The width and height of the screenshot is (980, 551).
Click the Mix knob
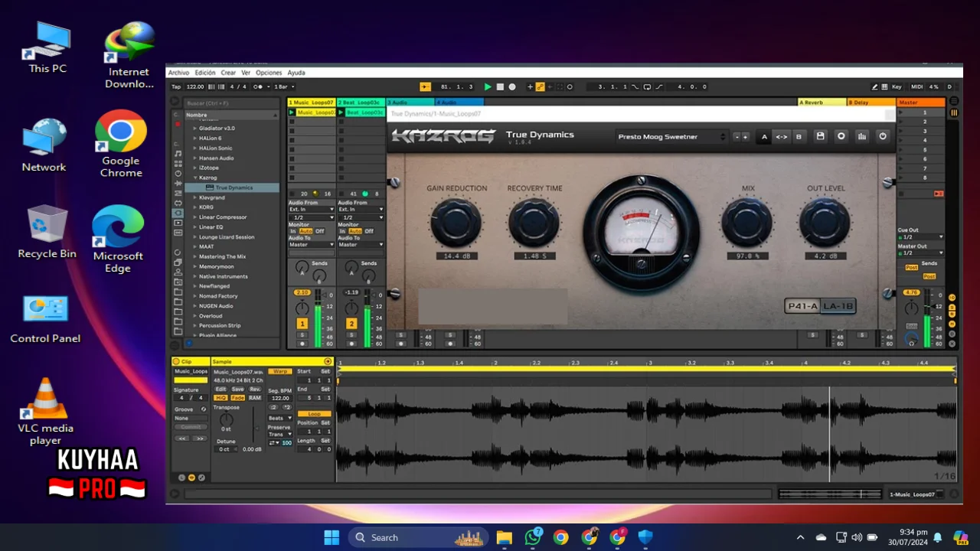747,222
